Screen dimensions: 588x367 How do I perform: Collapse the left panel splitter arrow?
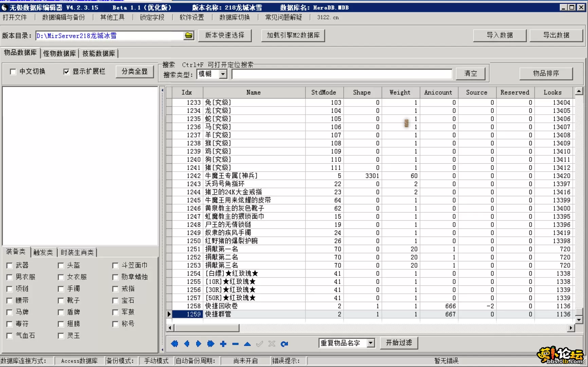162,90
